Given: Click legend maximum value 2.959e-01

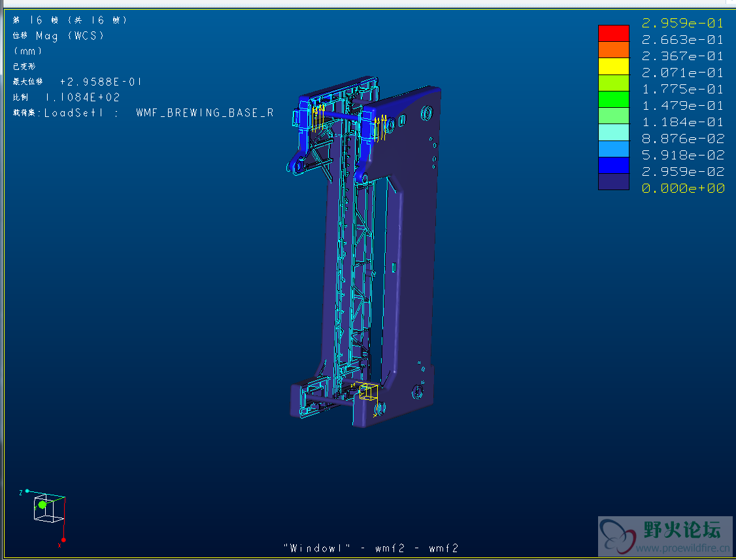Looking at the screenshot, I should 683,23.
